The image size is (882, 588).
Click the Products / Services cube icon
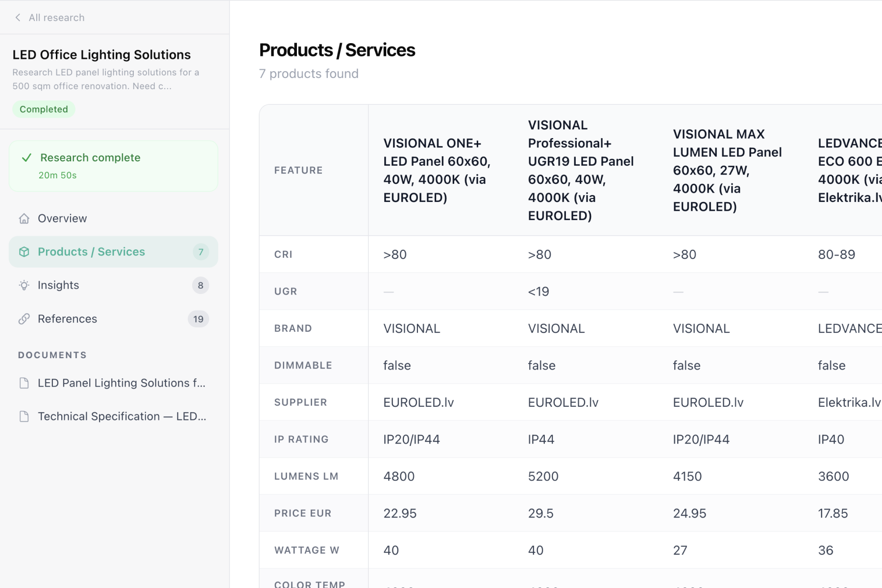click(24, 252)
